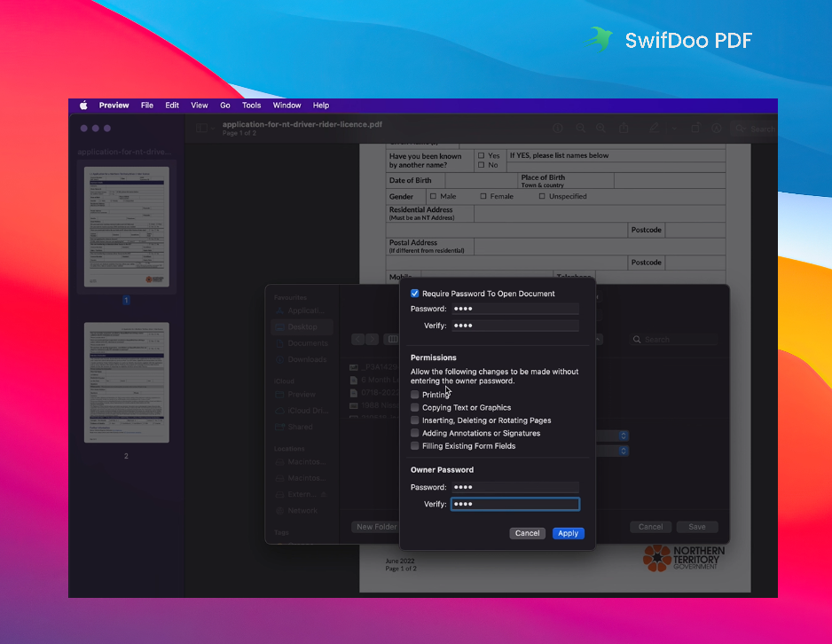Select first Macintosh location in sidebar
The width and height of the screenshot is (832, 644).
click(302, 462)
